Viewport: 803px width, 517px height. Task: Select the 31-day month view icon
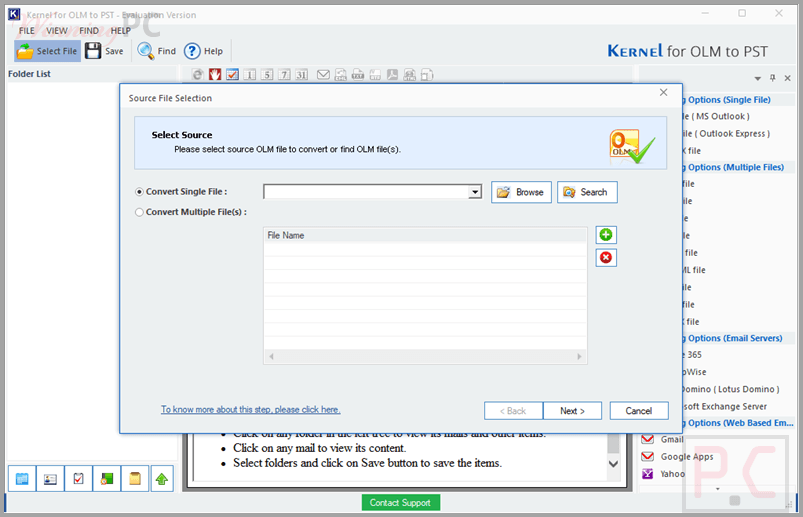302,75
